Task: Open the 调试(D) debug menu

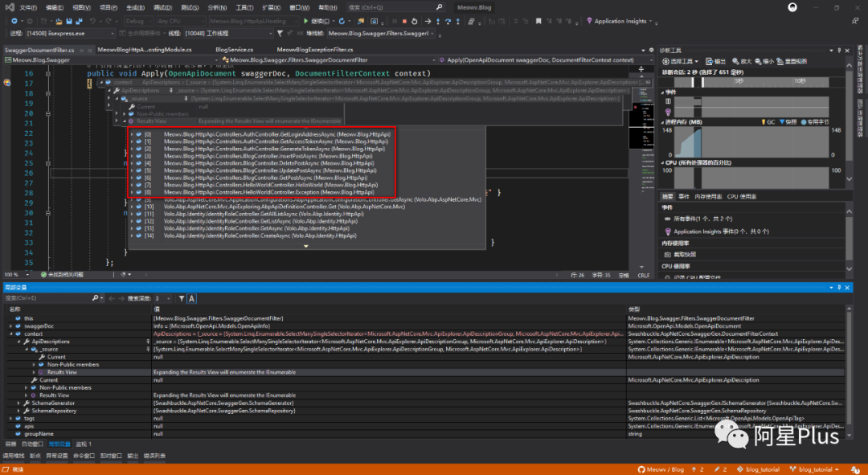Action: pos(162,8)
